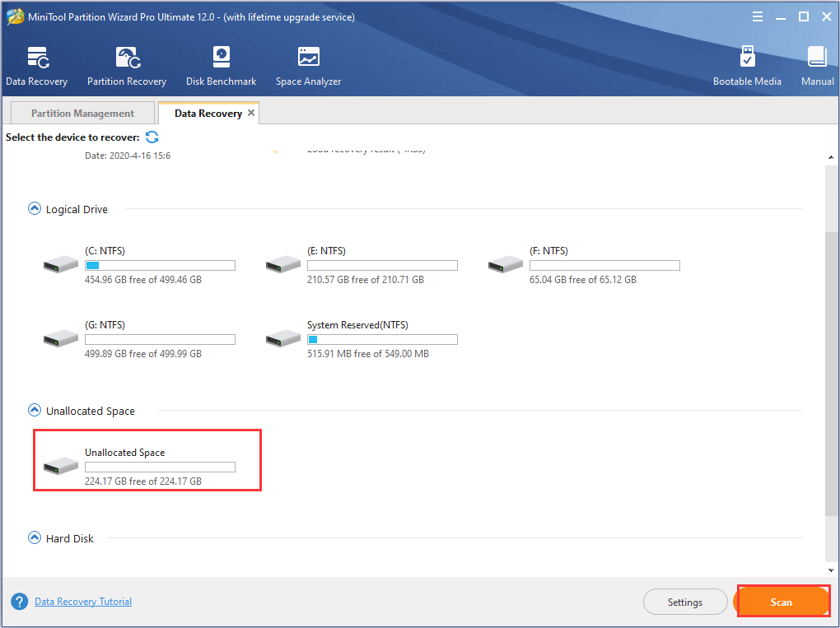This screenshot has width=840, height=628.
Task: Refresh the device list
Action: (152, 137)
